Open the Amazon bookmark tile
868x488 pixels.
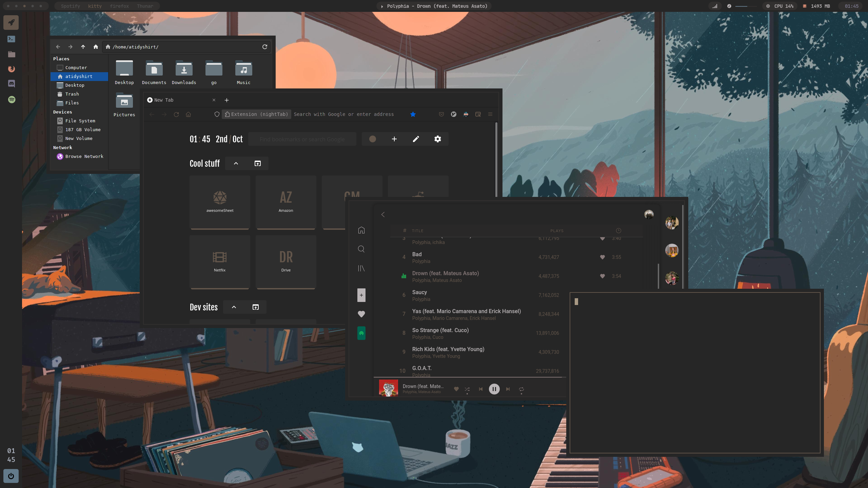point(285,202)
